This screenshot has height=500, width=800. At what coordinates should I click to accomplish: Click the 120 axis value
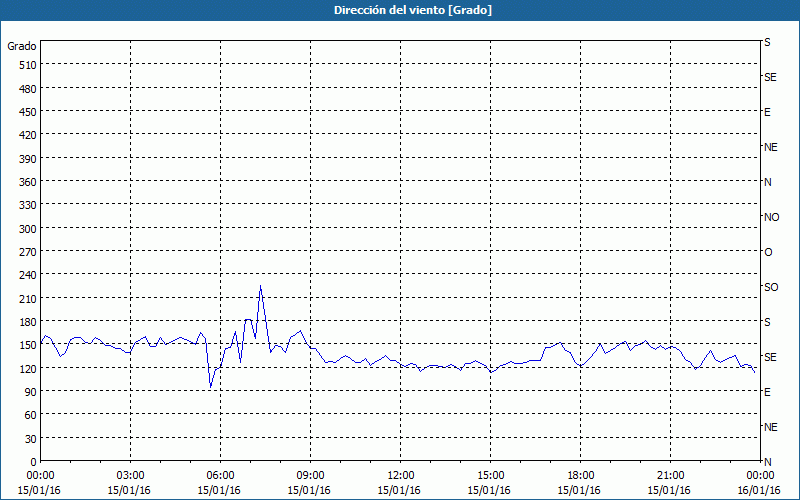tap(29, 369)
